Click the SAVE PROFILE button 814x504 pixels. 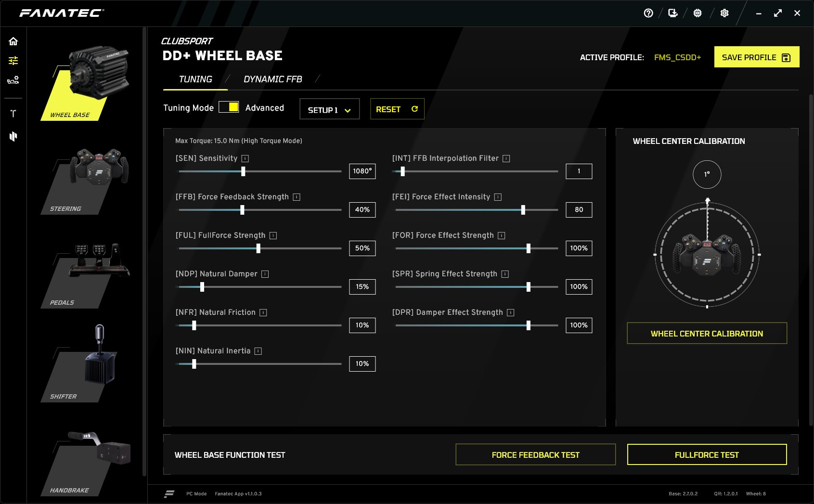pyautogui.click(x=756, y=57)
